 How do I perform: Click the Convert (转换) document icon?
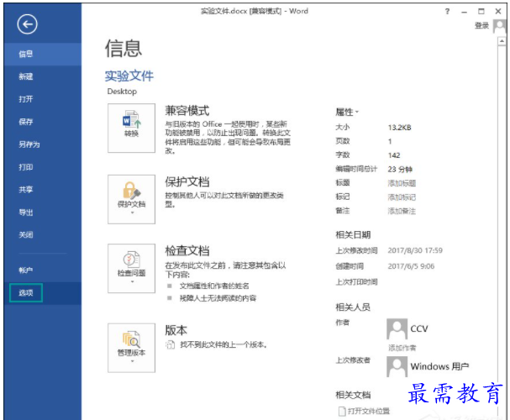(131, 128)
